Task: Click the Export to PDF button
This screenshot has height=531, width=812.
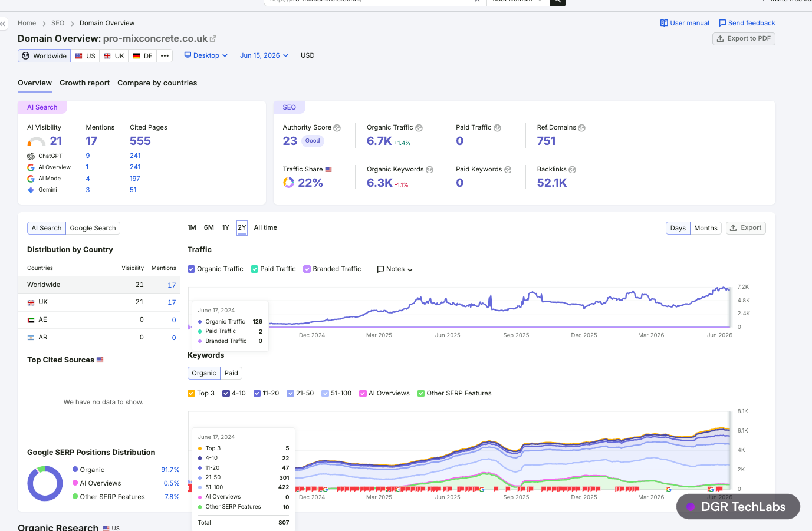Action: 744,38
